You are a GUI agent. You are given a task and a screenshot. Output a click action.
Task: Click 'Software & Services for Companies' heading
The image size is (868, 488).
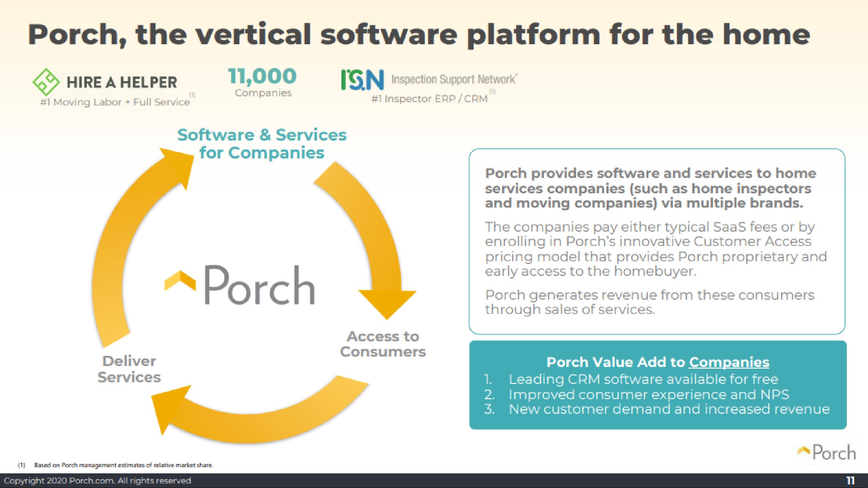(262, 144)
